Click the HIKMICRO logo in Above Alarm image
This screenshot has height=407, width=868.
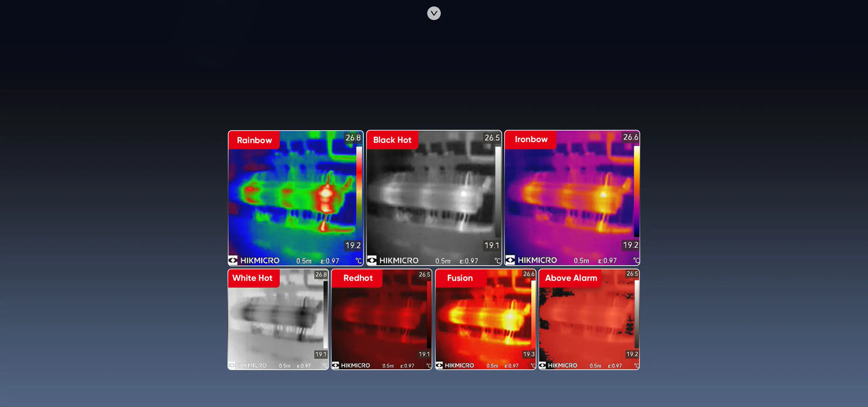(558, 365)
